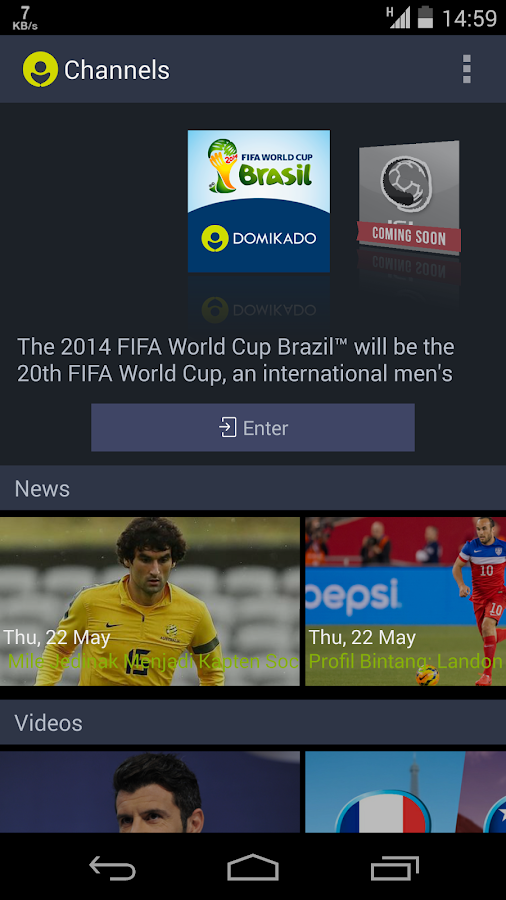Image resolution: width=506 pixels, height=900 pixels.
Task: Open the Profil Bintang Landon news thumbnail
Action: [x=406, y=602]
